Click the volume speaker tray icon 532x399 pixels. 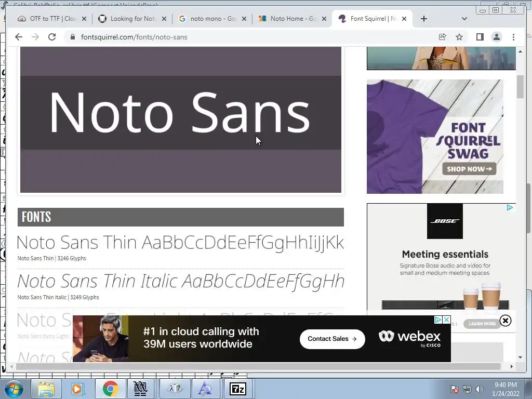(480, 389)
